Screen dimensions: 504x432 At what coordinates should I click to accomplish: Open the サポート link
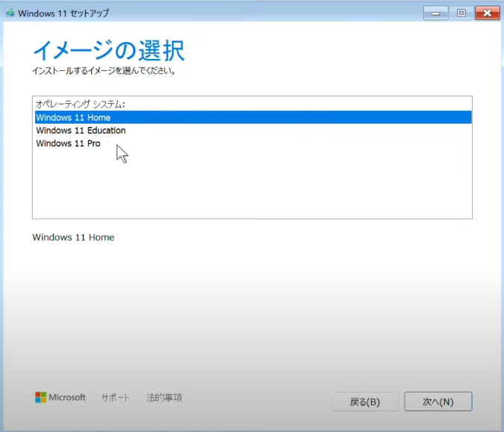click(116, 398)
